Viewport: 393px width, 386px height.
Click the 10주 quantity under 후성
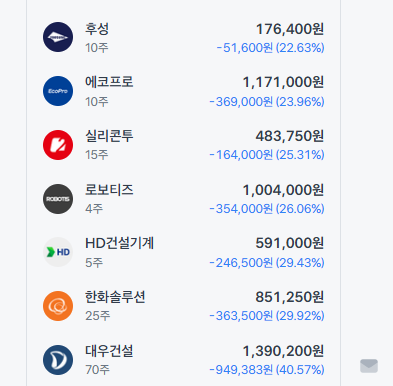(x=97, y=48)
